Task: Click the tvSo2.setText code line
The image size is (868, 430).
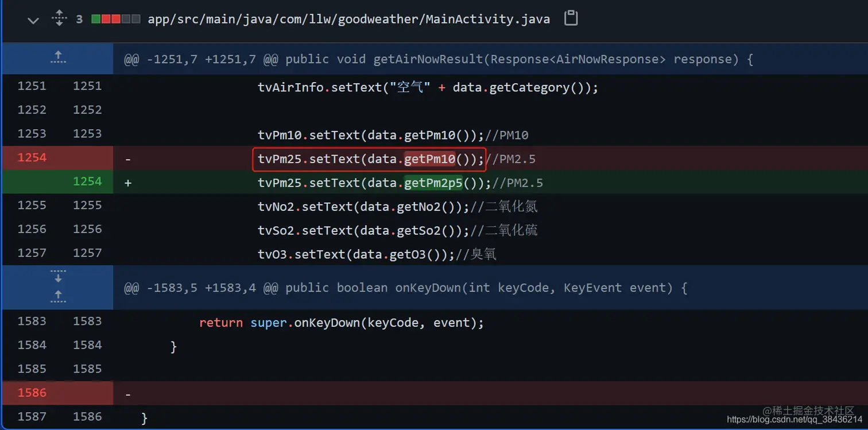Action: point(398,231)
